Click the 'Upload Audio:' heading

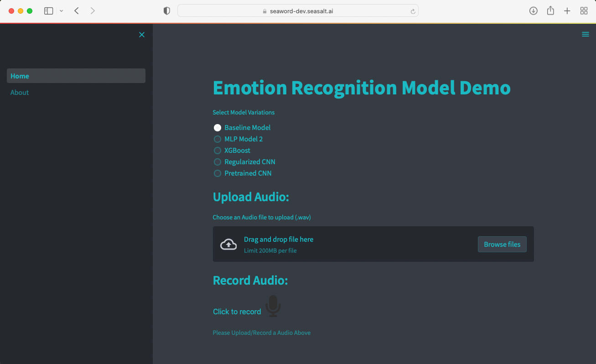251,197
